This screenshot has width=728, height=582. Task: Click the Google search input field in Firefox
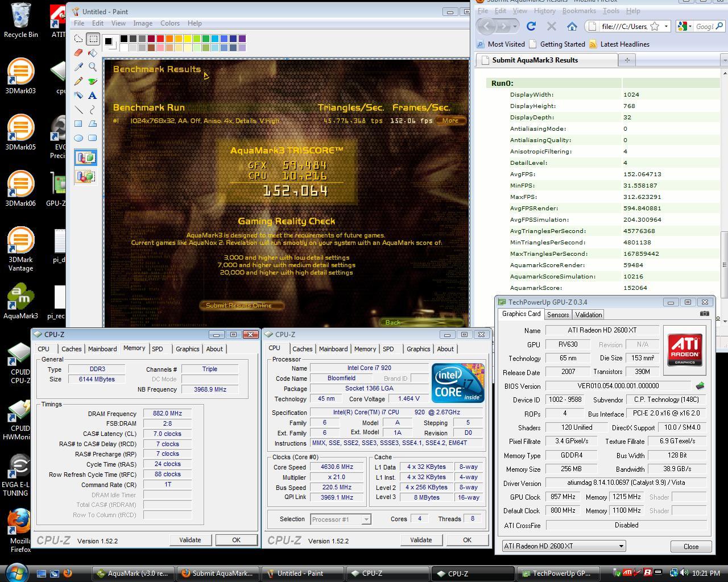coord(704,26)
